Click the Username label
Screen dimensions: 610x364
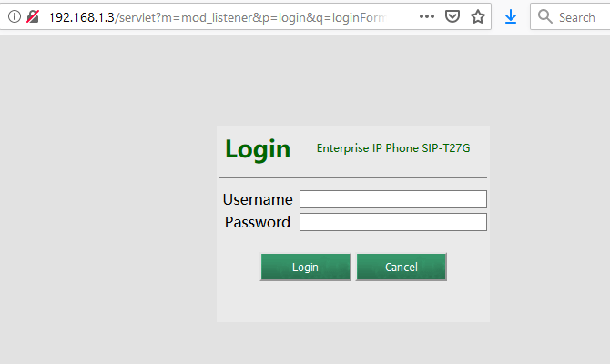(x=258, y=199)
